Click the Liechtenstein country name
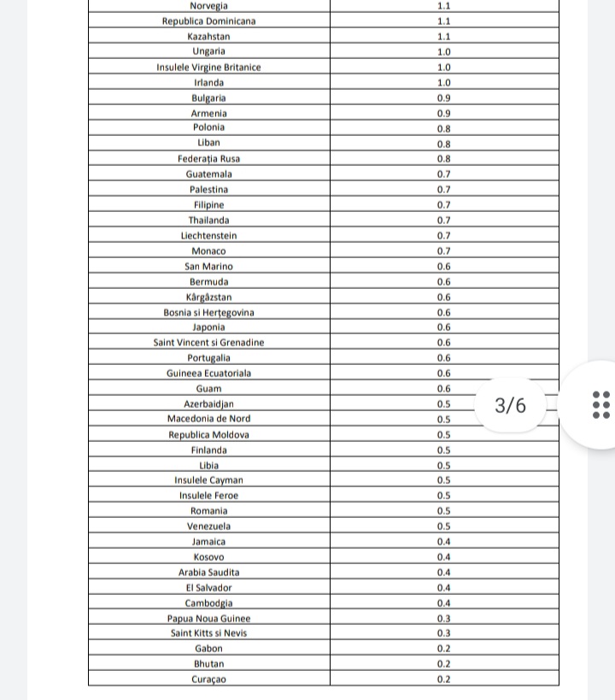Image resolution: width=615 pixels, height=700 pixels. (x=209, y=236)
